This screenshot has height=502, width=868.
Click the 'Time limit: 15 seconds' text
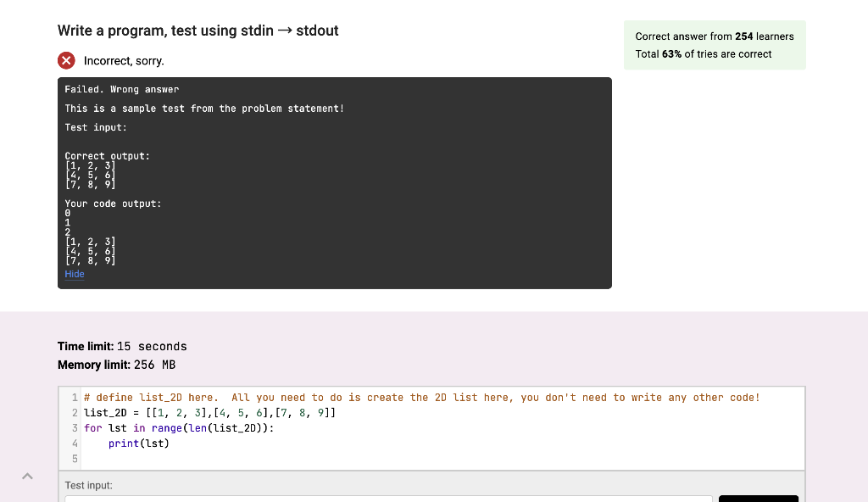tap(122, 346)
